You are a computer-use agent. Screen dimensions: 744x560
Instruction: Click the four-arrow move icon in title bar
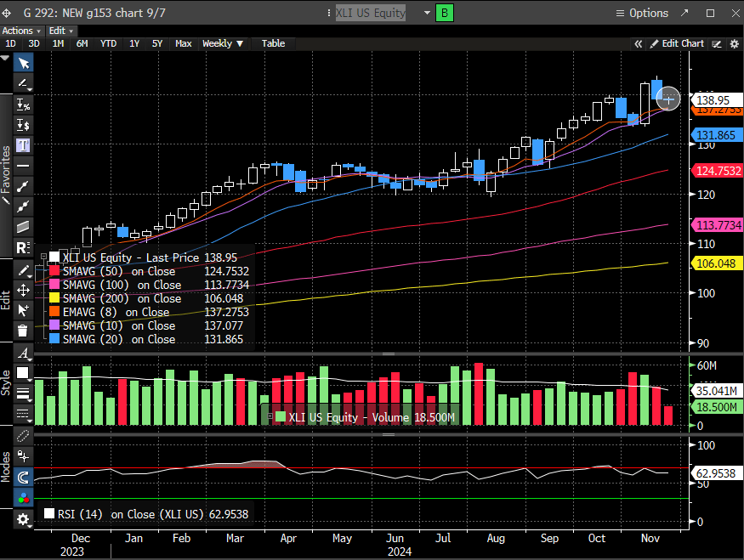pos(7,14)
